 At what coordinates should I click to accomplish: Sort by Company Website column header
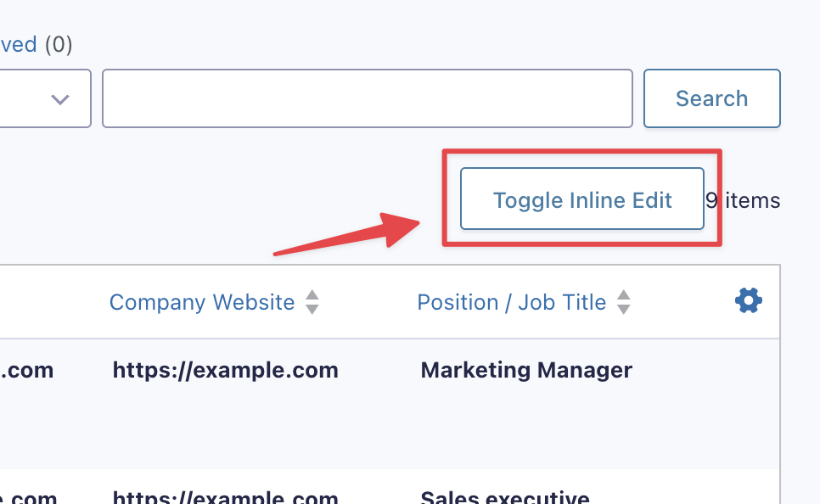point(202,302)
